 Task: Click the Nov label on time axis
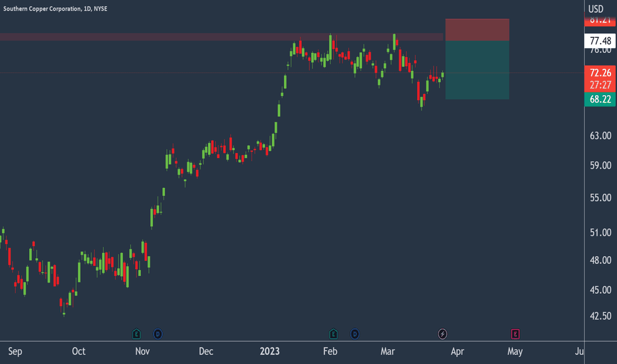tap(142, 351)
